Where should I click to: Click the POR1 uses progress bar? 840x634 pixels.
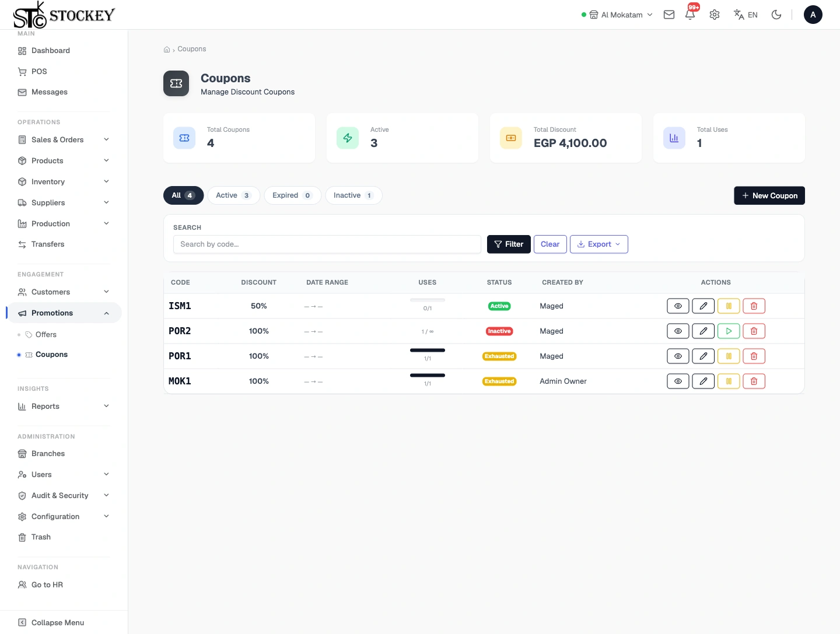pyautogui.click(x=428, y=351)
